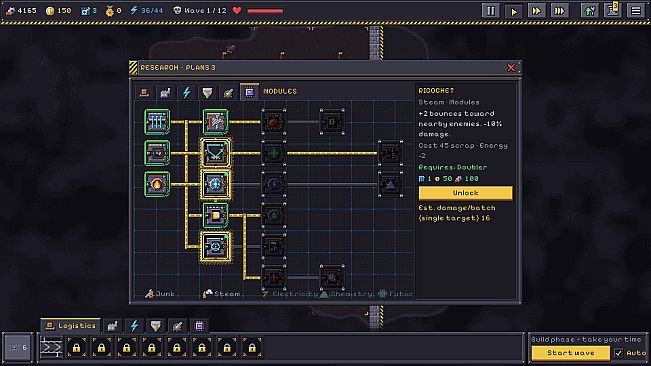
Task: Select the locked node above the blue triangle node
Action: click(x=390, y=153)
